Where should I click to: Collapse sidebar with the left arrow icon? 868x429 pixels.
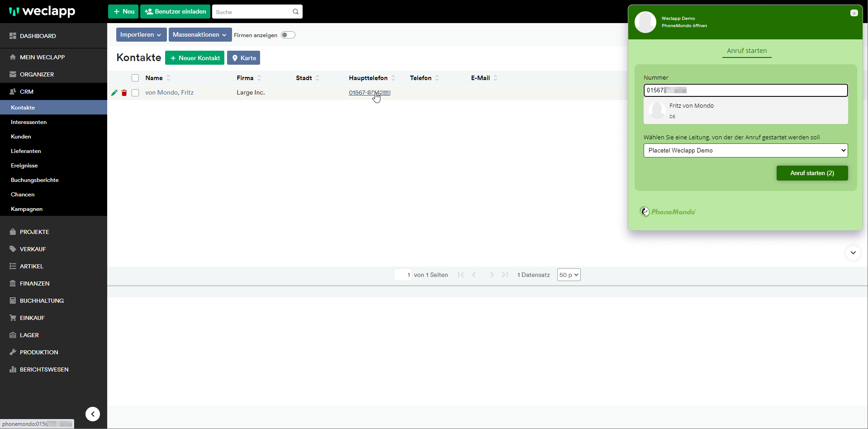pyautogui.click(x=93, y=414)
